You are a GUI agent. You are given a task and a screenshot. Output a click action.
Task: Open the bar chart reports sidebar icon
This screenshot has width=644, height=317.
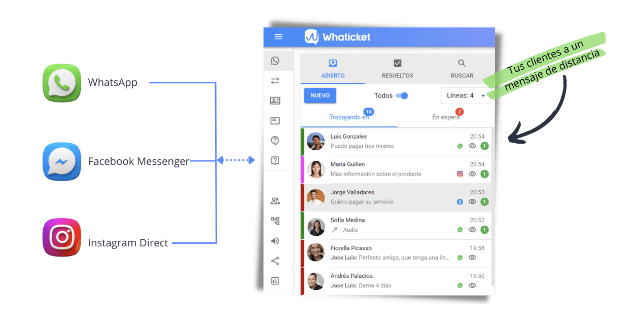275,281
